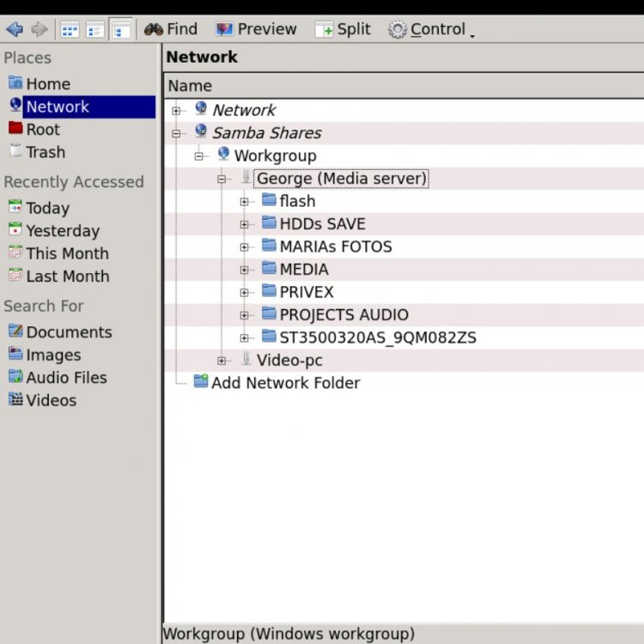Toggle the Preview panel
This screenshot has width=644, height=644.
[x=256, y=29]
